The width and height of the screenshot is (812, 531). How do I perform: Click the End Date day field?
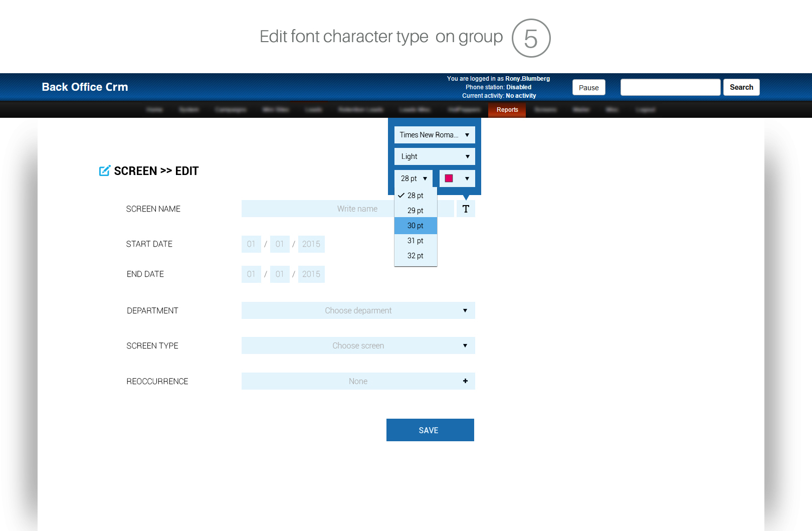pyautogui.click(x=251, y=274)
